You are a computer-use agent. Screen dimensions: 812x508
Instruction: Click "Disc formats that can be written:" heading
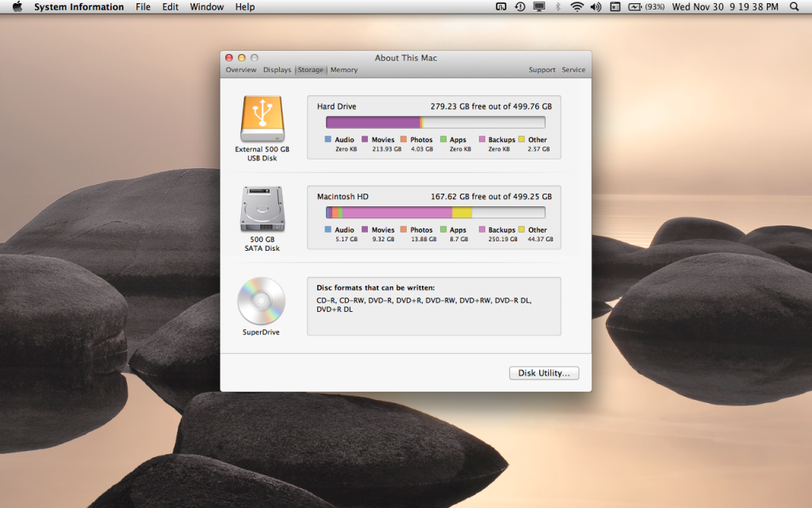click(375, 287)
